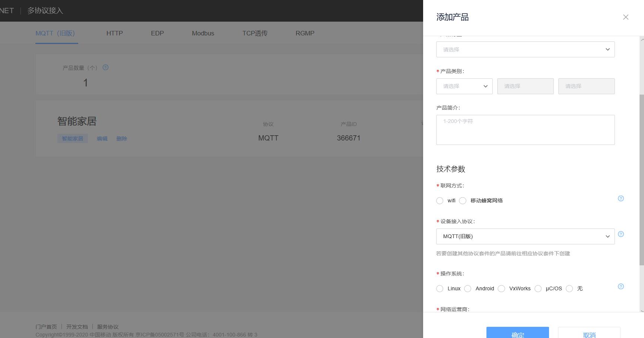The image size is (644, 338).
Task: Expand the first 产品类别 selector
Action: 464,86
